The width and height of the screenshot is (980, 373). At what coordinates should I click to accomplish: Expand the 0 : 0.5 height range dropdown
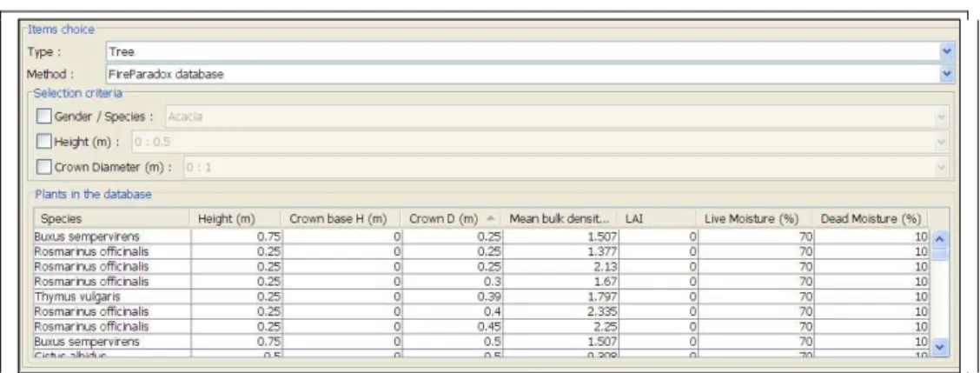coord(540,142)
